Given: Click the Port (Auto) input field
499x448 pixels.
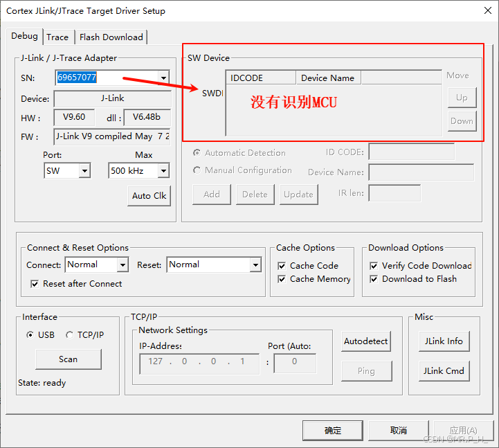Looking at the screenshot, I should pos(295,363).
